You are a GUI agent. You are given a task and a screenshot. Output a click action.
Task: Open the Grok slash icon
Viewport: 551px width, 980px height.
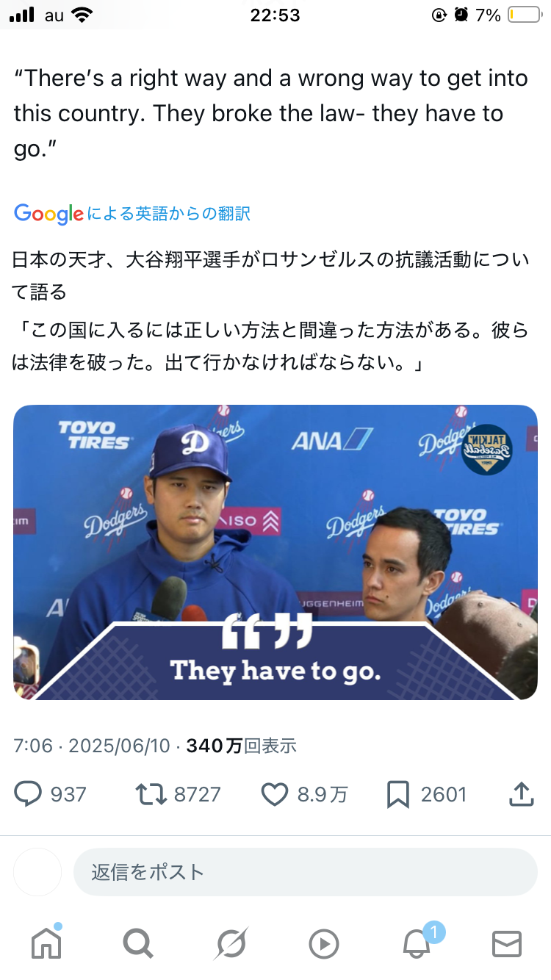[231, 943]
